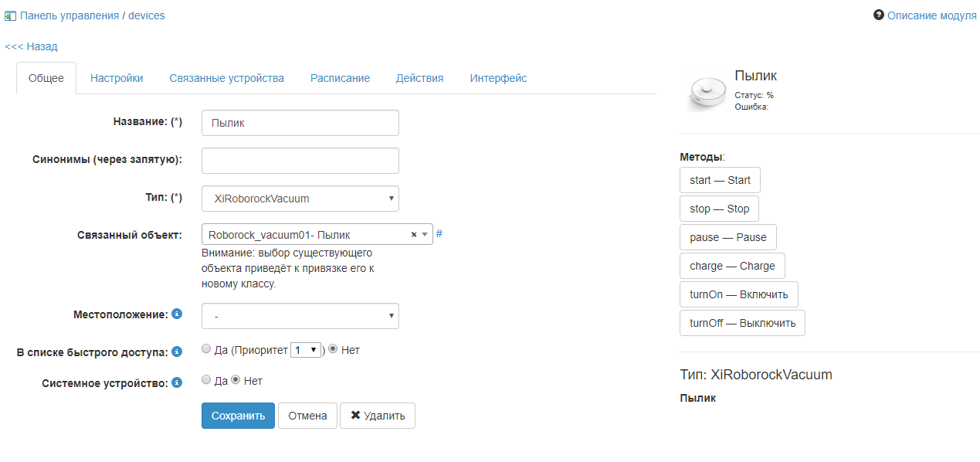Open the Тип dropdown XiRoborockVacuum
Screen dimensions: 980x462
pos(300,199)
